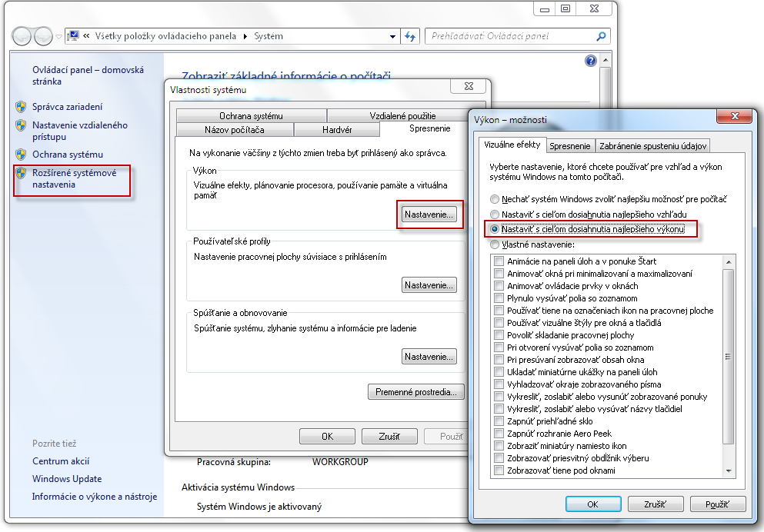Screen dimensions: 764x532
Task: Open address bar history dropdown arrow
Action: 392,36
